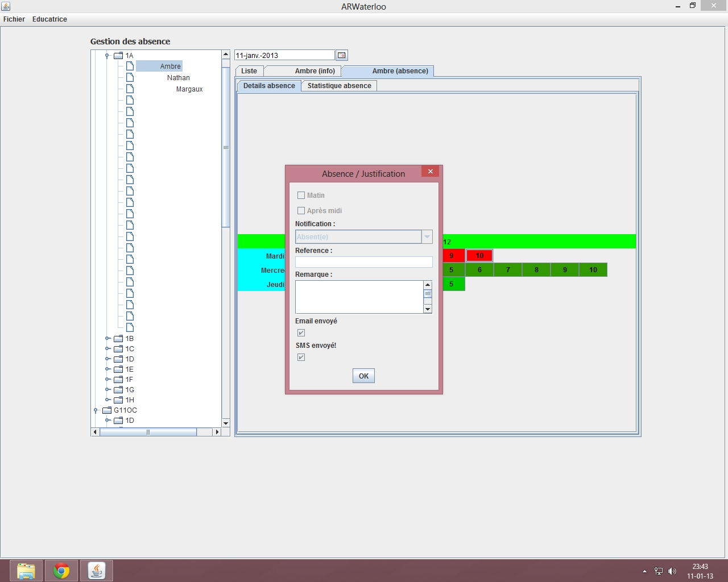This screenshot has width=728, height=582.
Task: Open the calendar date picker icon
Action: tap(341, 55)
